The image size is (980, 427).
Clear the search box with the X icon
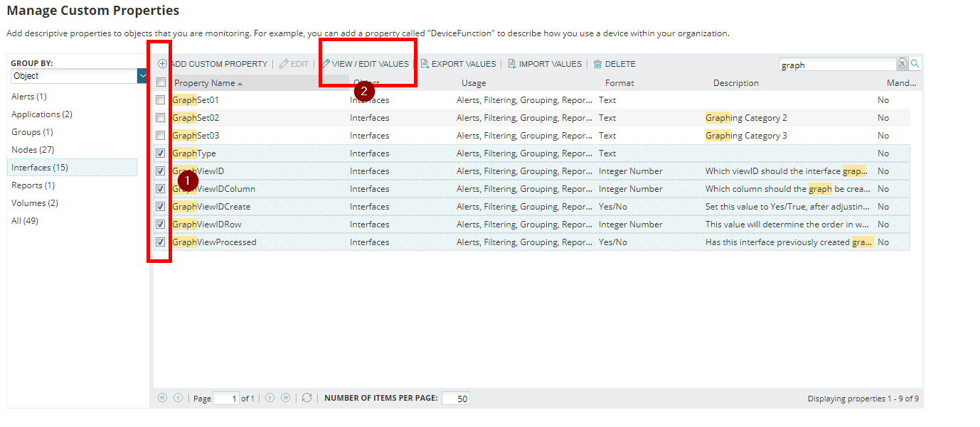point(902,64)
